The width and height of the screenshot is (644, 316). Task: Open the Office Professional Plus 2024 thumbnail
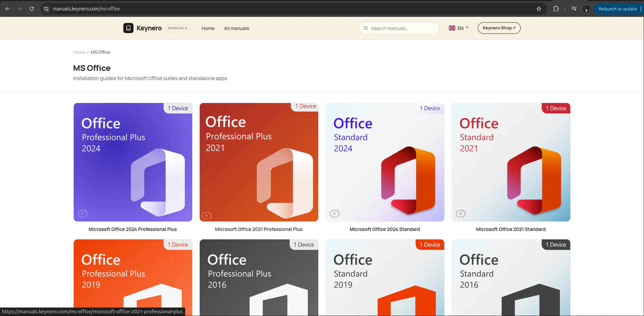(133, 162)
